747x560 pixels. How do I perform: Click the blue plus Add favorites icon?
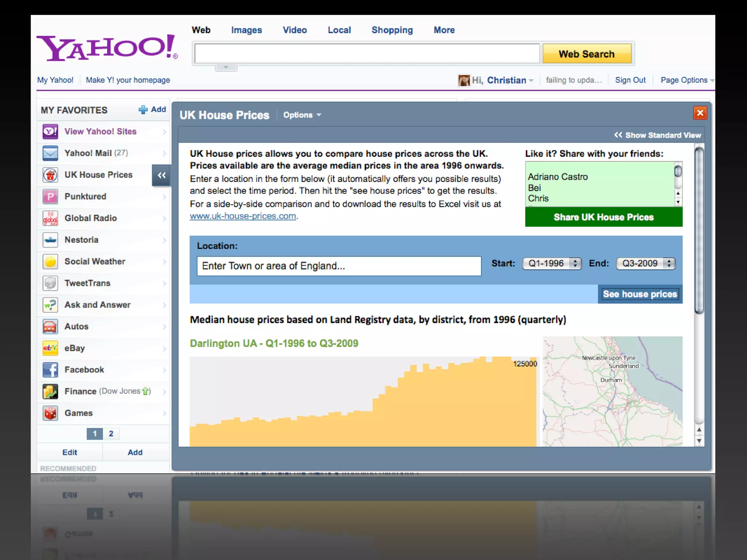(x=143, y=109)
